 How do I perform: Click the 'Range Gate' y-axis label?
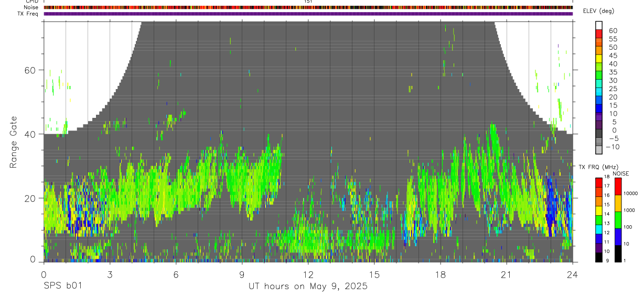pos(13,142)
